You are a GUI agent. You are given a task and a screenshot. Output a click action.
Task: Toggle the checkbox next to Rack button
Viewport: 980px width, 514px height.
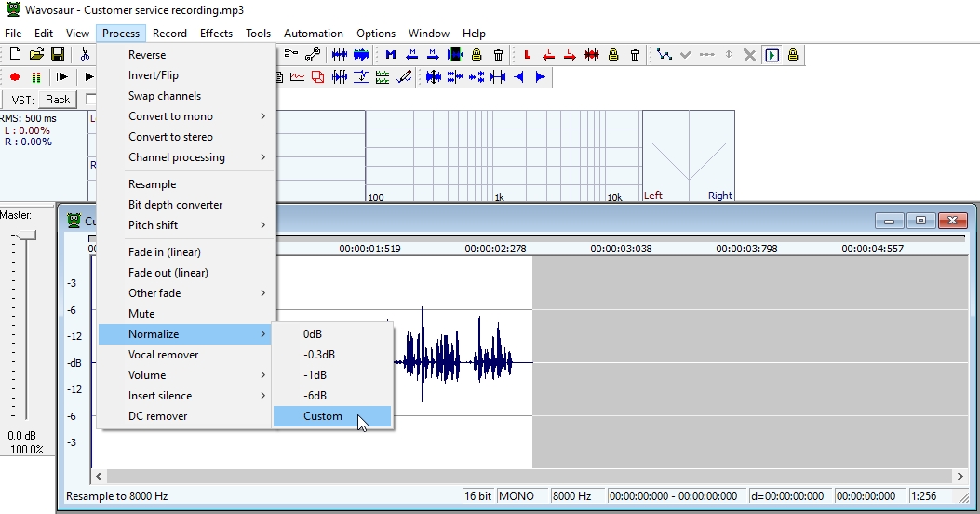91,100
